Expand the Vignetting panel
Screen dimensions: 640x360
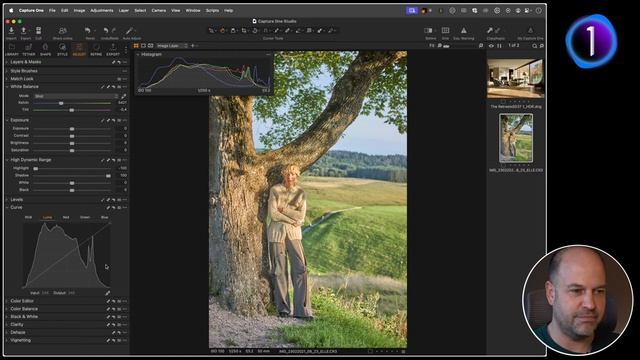pyautogui.click(x=7, y=340)
